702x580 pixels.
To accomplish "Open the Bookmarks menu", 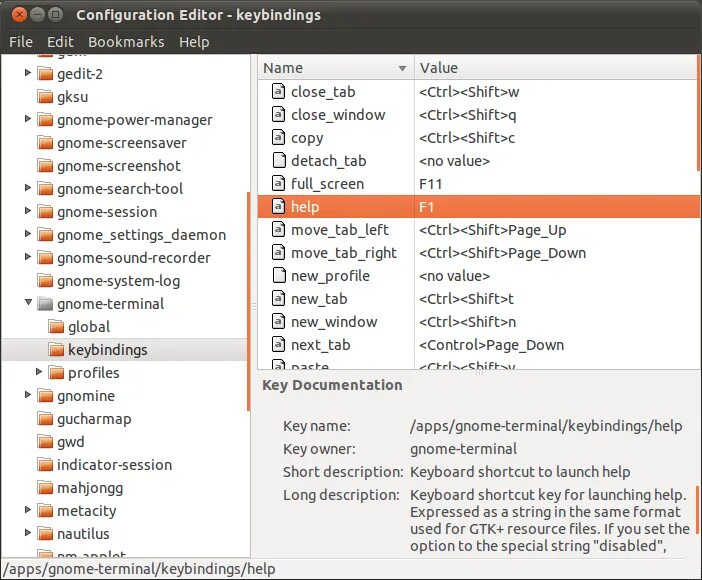I will pyautogui.click(x=126, y=42).
